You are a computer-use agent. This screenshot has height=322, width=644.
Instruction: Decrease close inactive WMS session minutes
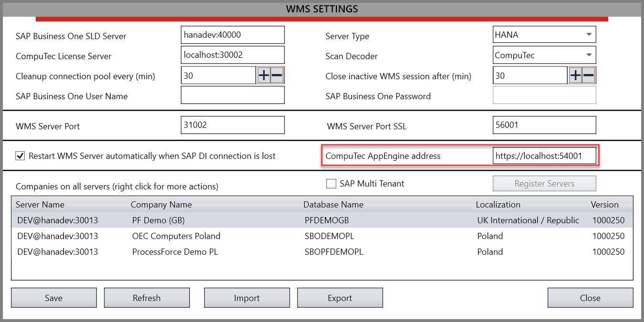[588, 75]
